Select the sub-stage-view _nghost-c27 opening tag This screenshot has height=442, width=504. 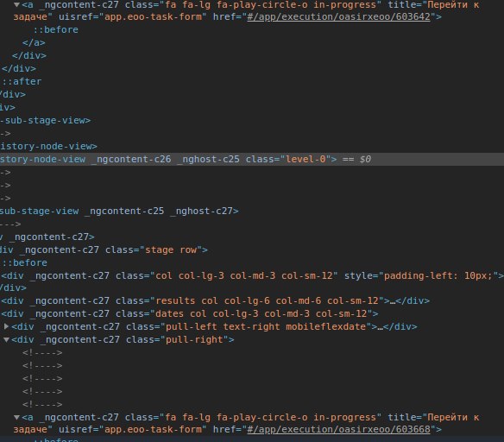coord(119,211)
